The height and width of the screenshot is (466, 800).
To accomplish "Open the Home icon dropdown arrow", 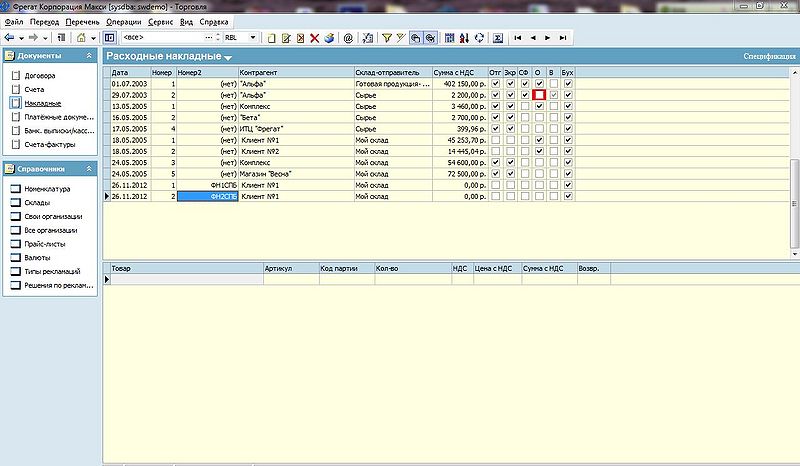I will click(93, 38).
